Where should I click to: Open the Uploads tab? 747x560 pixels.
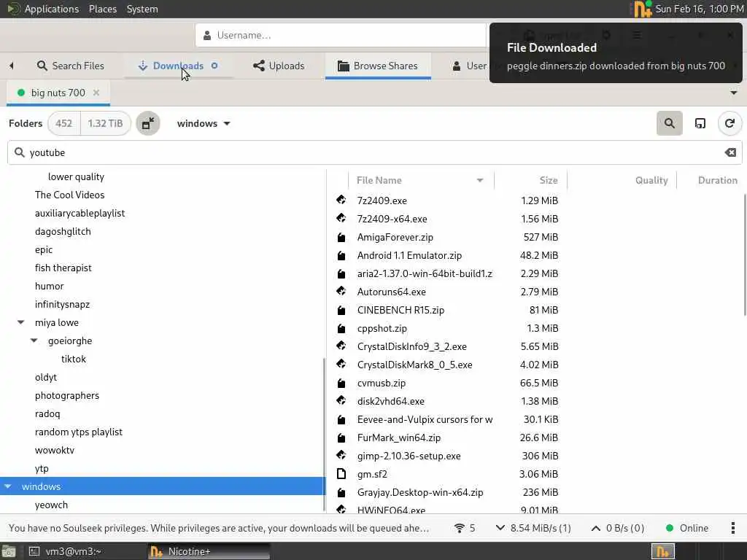coord(279,66)
